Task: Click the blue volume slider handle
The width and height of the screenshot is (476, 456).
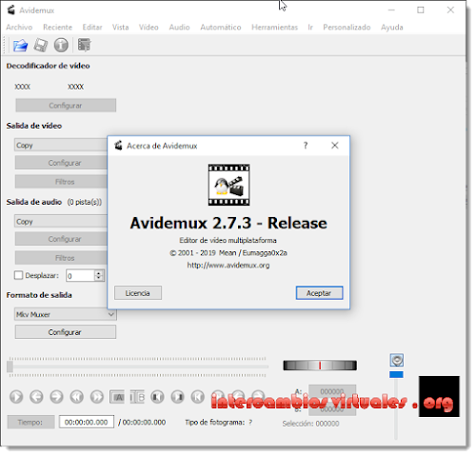Action: click(x=396, y=374)
